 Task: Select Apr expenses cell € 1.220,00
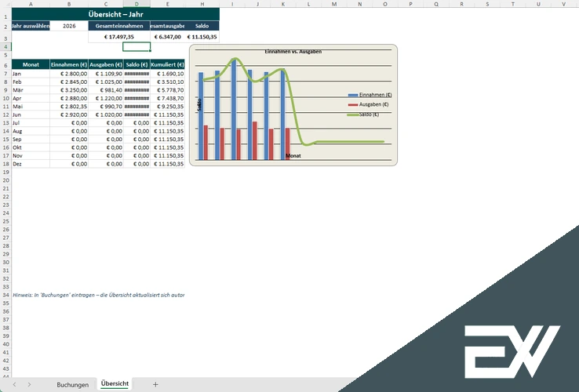point(106,98)
